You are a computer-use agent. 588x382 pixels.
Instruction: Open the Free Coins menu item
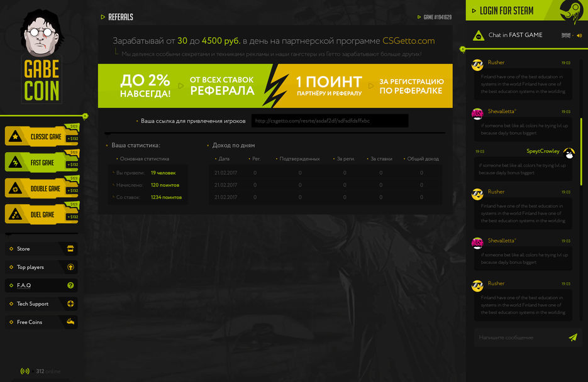pyautogui.click(x=42, y=322)
